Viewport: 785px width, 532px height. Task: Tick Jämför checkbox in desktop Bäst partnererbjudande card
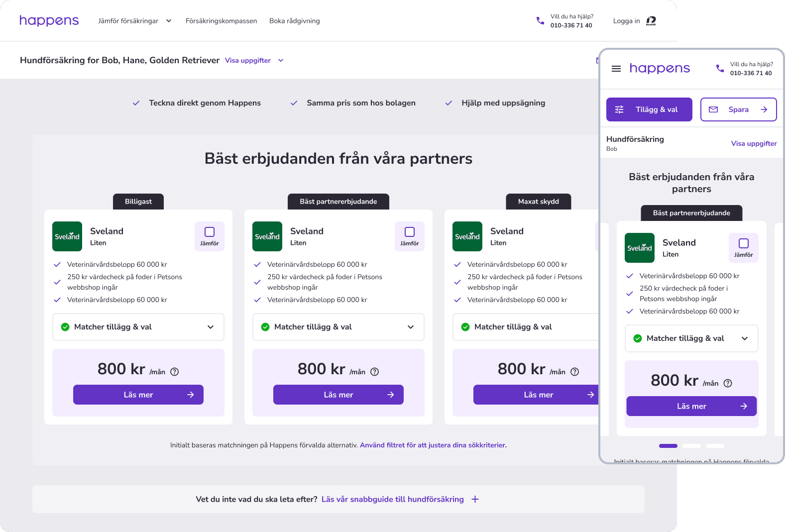pyautogui.click(x=410, y=232)
